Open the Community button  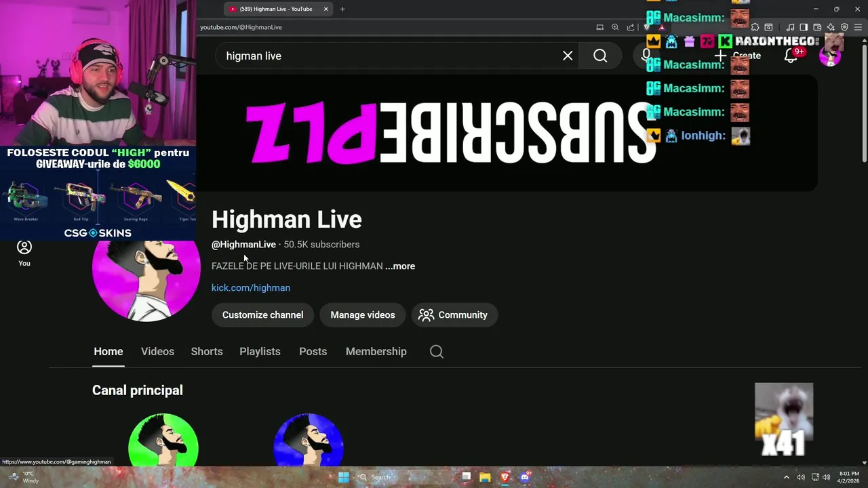[454, 314]
